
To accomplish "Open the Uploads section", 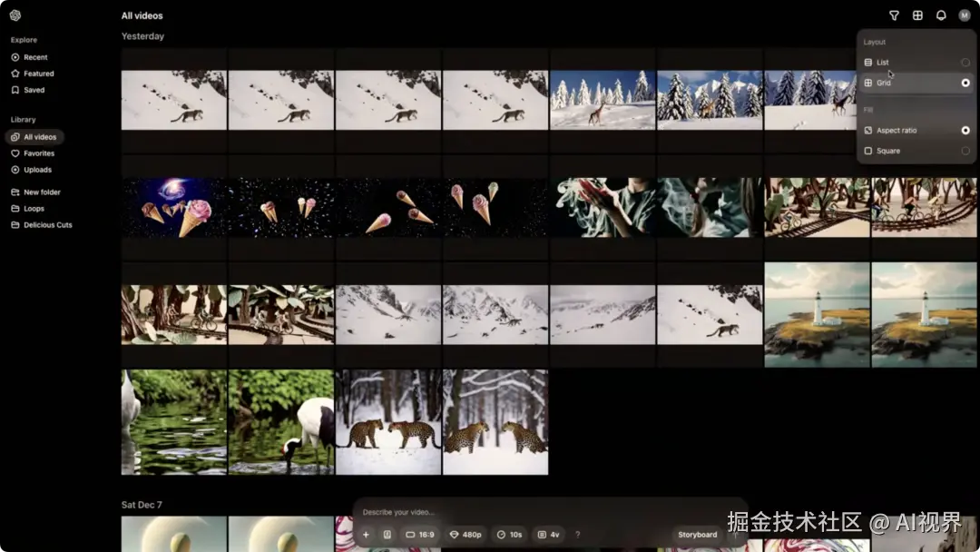I will [31, 170].
